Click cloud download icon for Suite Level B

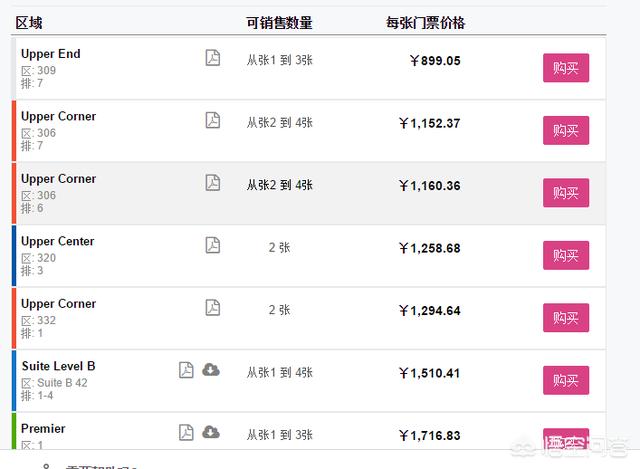(x=211, y=369)
